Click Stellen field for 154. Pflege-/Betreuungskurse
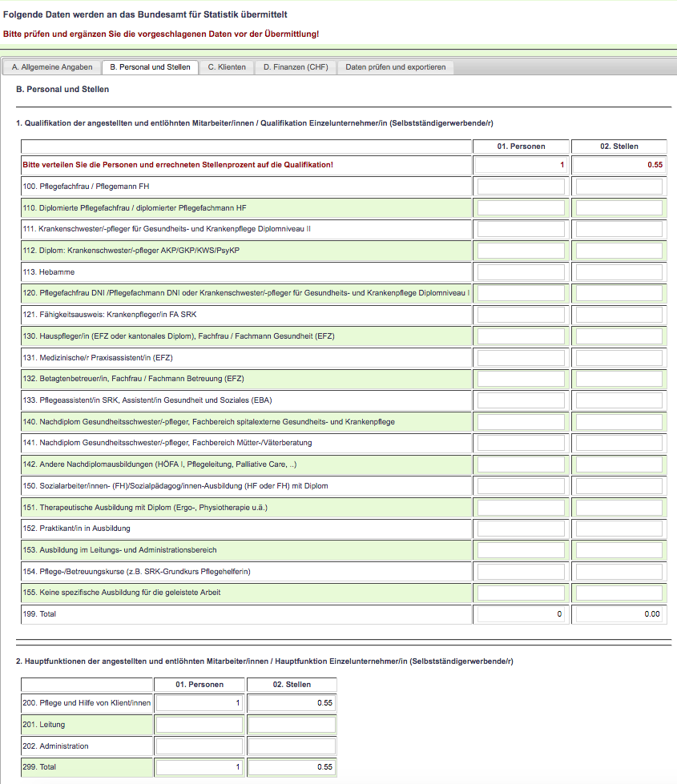The width and height of the screenshot is (677, 784). click(619, 572)
